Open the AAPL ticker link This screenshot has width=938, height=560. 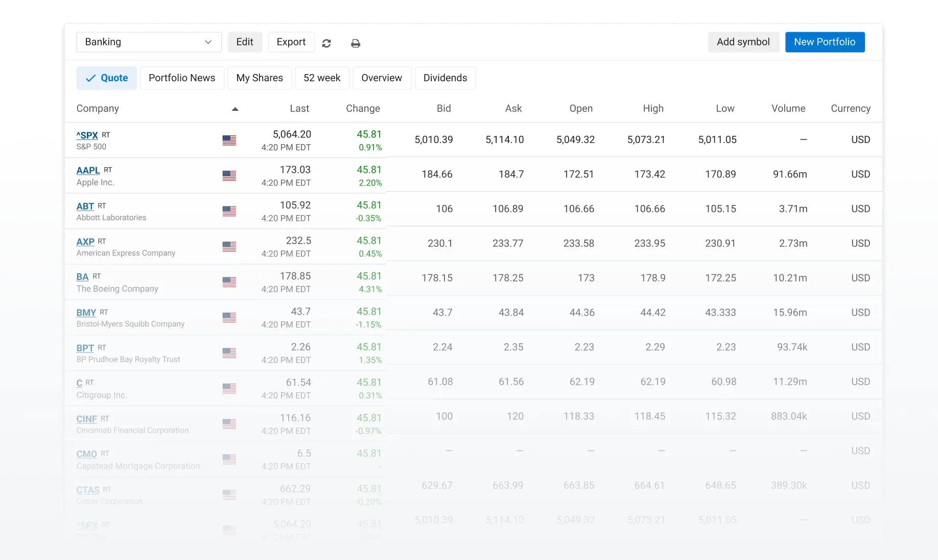[x=88, y=170]
